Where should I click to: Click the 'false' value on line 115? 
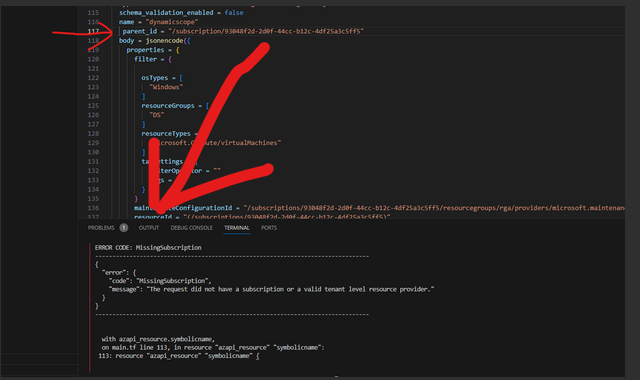pyautogui.click(x=234, y=13)
